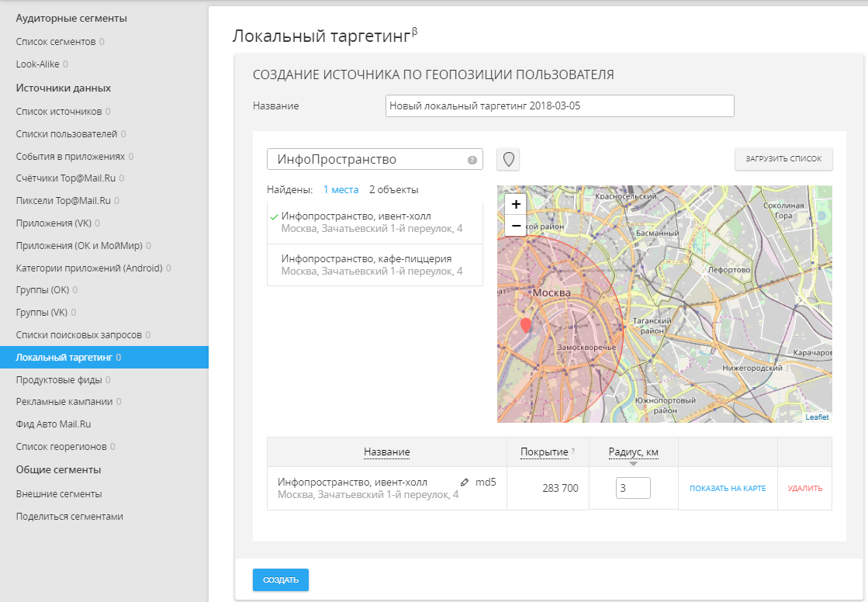
Task: Zoom in on the map
Action: [x=516, y=205]
